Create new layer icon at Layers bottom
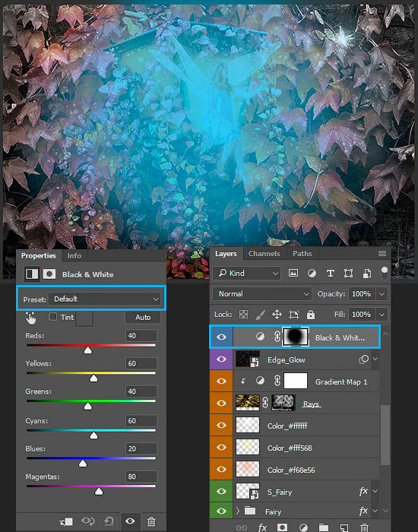Screen dimensions: 418x532 pyautogui.click(x=344, y=527)
